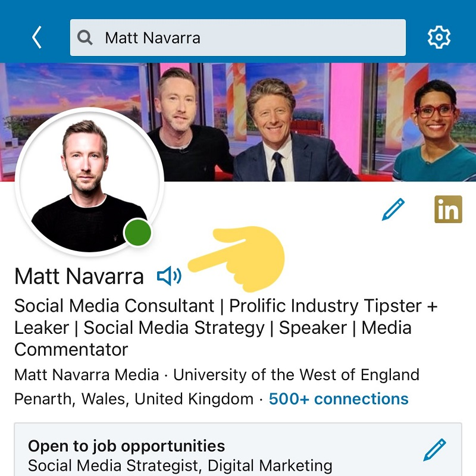This screenshot has width=476, height=476.
Task: Play name pronunciation speaker icon
Action: [169, 275]
